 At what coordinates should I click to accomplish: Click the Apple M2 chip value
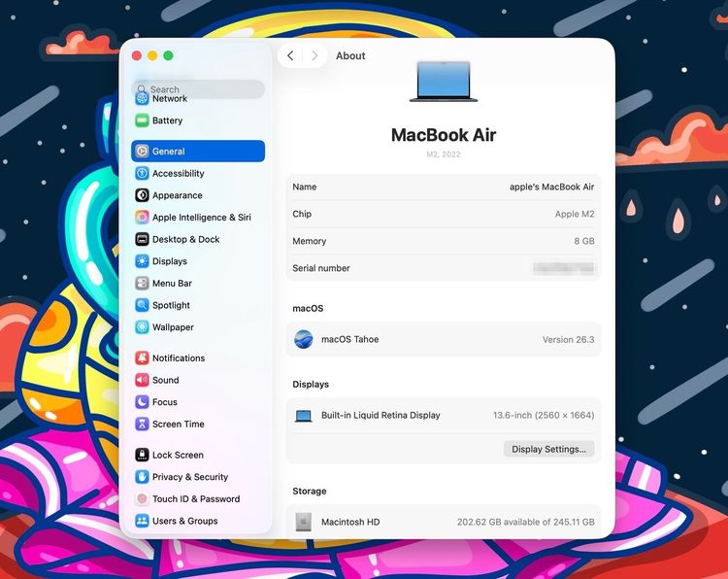[x=575, y=214]
